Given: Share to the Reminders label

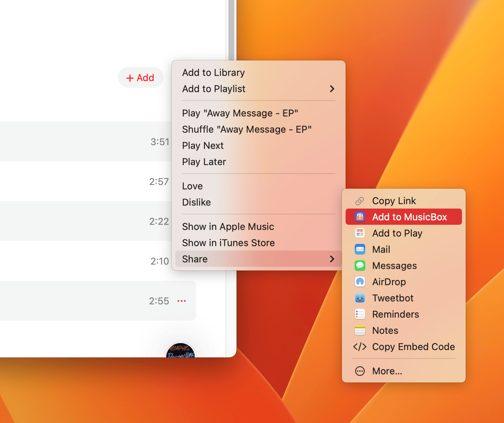Looking at the screenshot, I should (396, 314).
